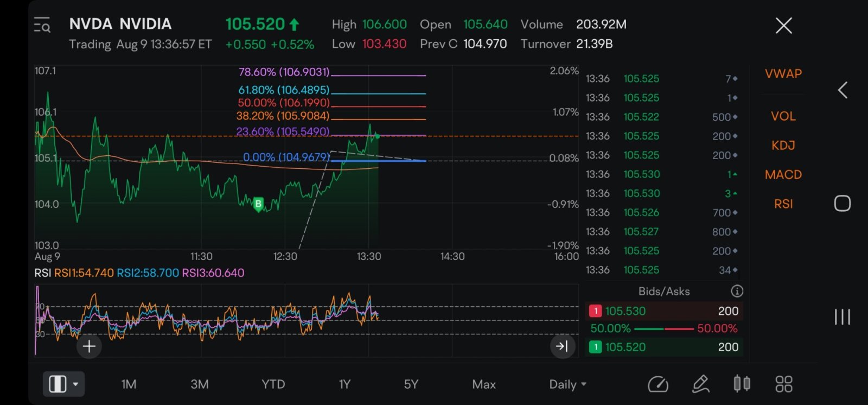Select the MACD indicator
This screenshot has height=405, width=868.
point(783,175)
